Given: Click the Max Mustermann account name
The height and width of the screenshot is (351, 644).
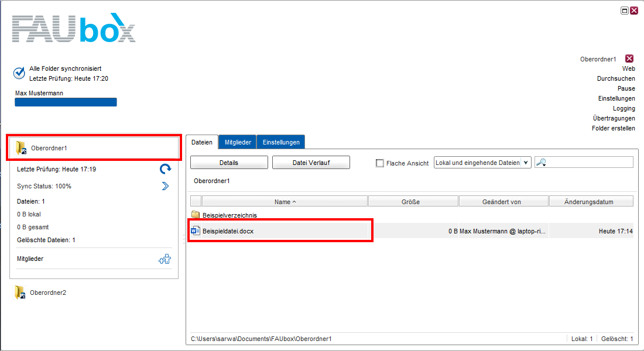Looking at the screenshot, I should click(x=39, y=93).
